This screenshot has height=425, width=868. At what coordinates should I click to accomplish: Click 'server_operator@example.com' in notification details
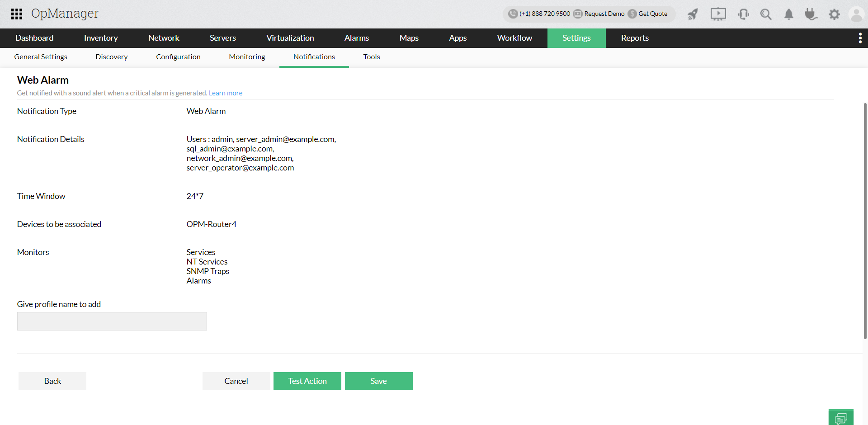point(240,168)
